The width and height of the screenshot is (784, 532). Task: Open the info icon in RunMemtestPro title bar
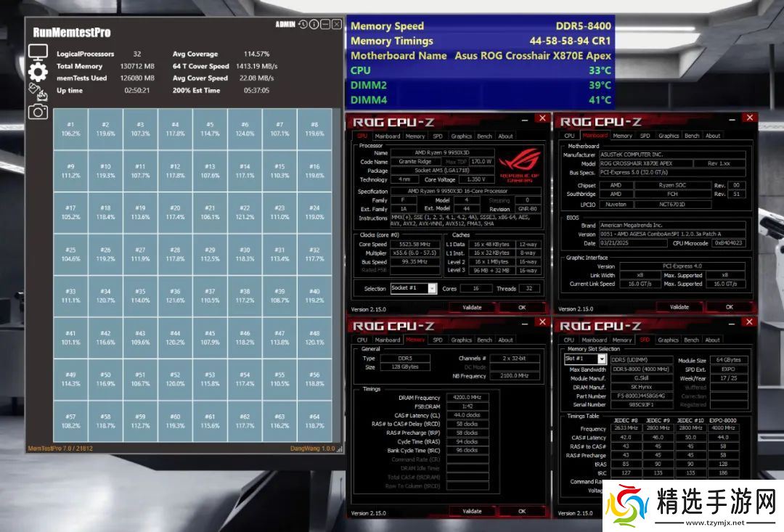(x=314, y=24)
